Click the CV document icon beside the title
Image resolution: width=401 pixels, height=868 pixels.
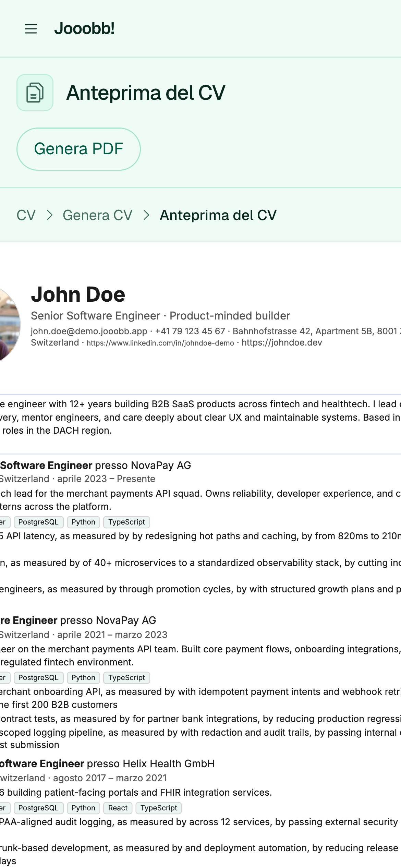(35, 93)
